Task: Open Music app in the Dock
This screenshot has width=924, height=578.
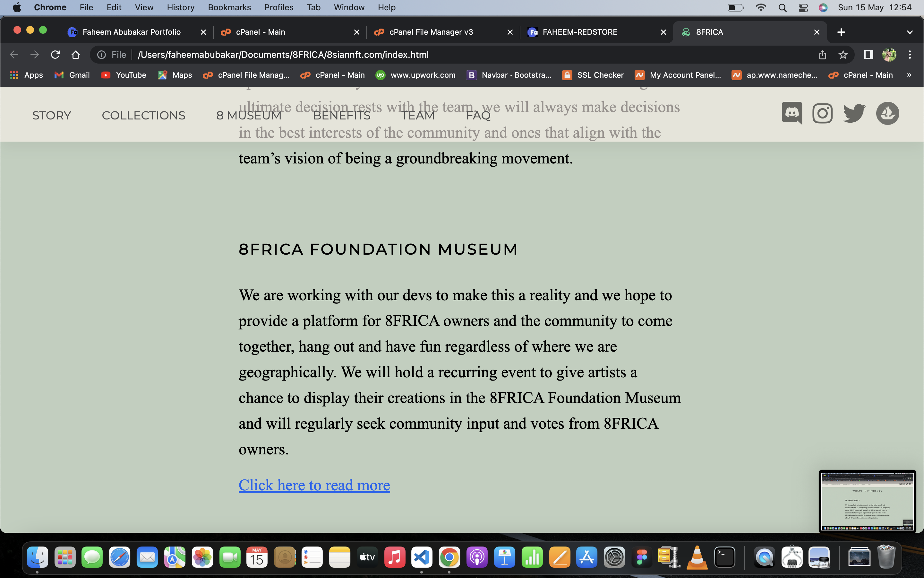Action: (x=394, y=557)
